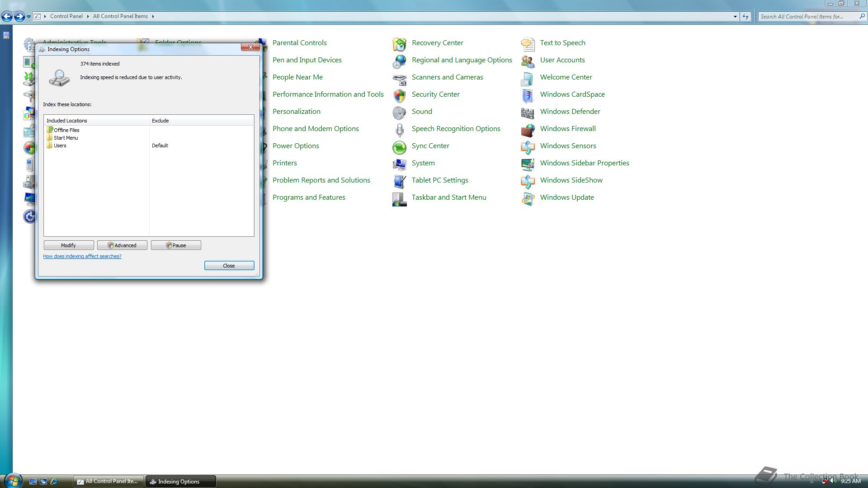Open the Tablet PC Settings icon
The width and height of the screenshot is (868, 488).
pos(400,181)
